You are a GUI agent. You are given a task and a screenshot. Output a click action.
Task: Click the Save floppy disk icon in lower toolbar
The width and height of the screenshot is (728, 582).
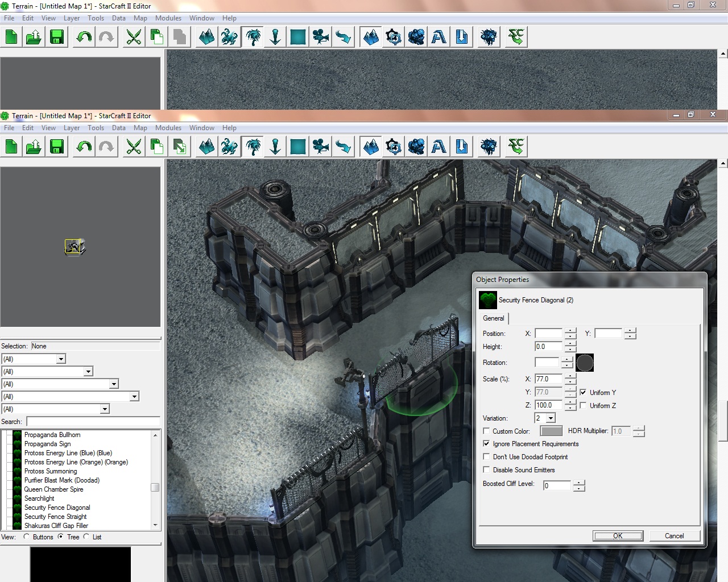tap(57, 147)
